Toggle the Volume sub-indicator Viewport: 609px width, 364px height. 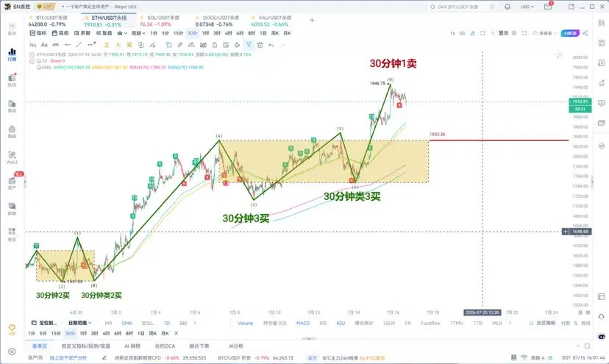coord(245,324)
